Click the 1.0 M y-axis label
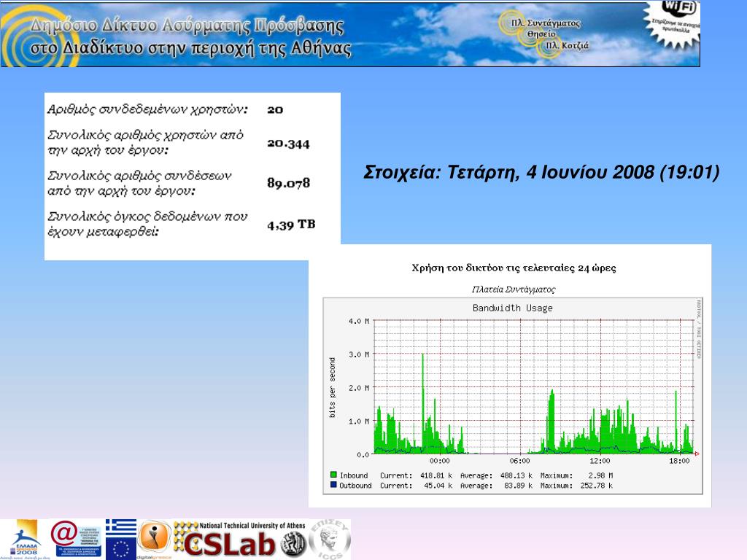Viewport: 747px width, 560px height. [x=359, y=421]
